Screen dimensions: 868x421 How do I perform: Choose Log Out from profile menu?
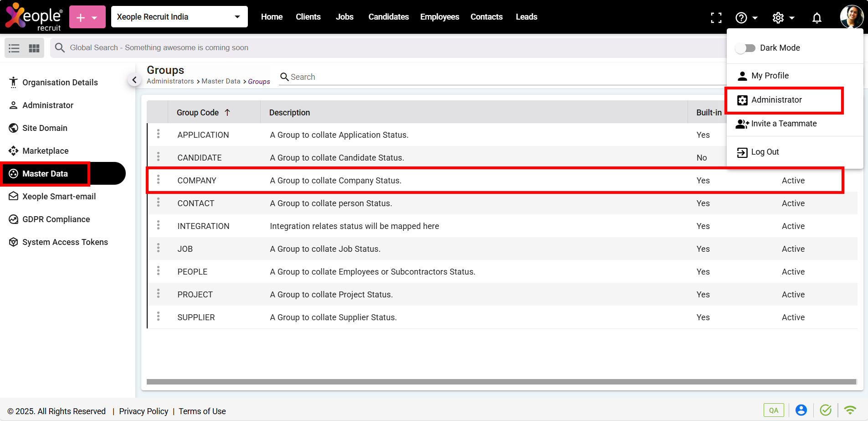pyautogui.click(x=764, y=152)
